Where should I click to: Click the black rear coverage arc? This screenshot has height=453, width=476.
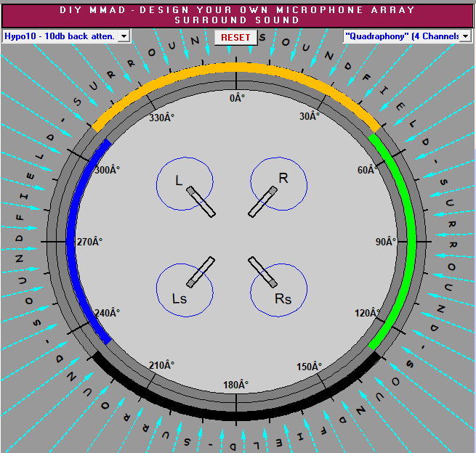pyautogui.click(x=235, y=415)
